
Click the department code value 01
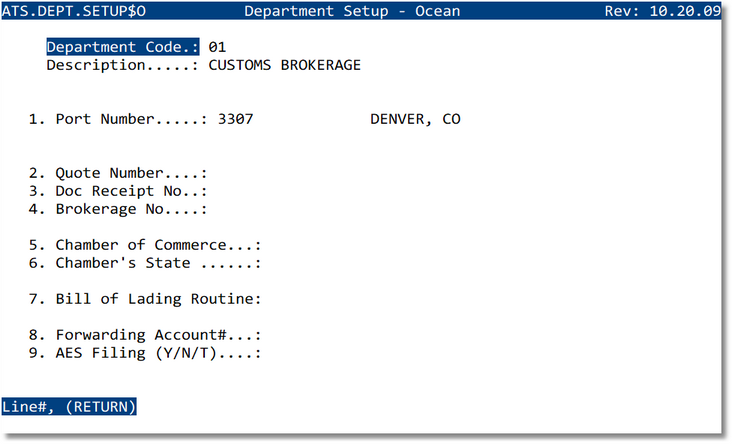(218, 47)
